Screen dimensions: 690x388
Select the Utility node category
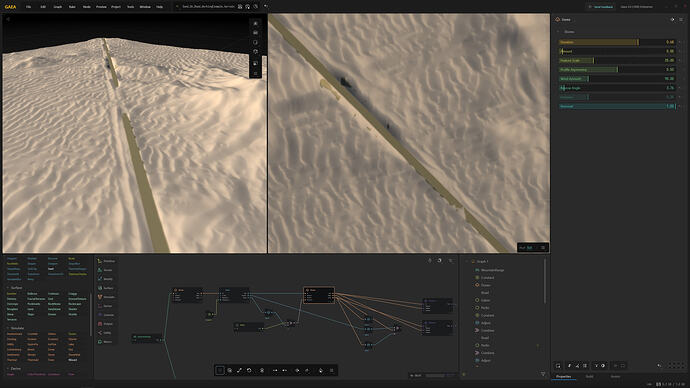click(106, 333)
